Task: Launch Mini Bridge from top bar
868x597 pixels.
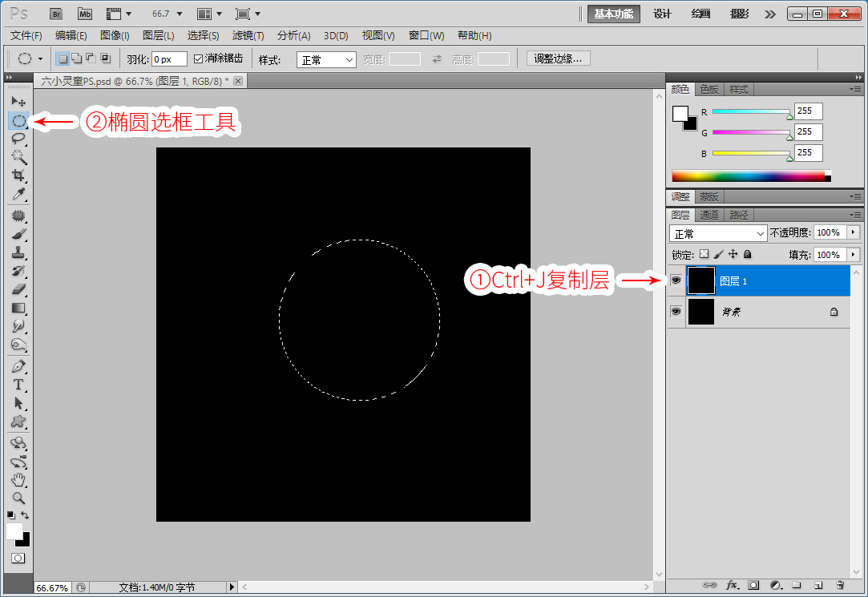Action: [x=85, y=14]
